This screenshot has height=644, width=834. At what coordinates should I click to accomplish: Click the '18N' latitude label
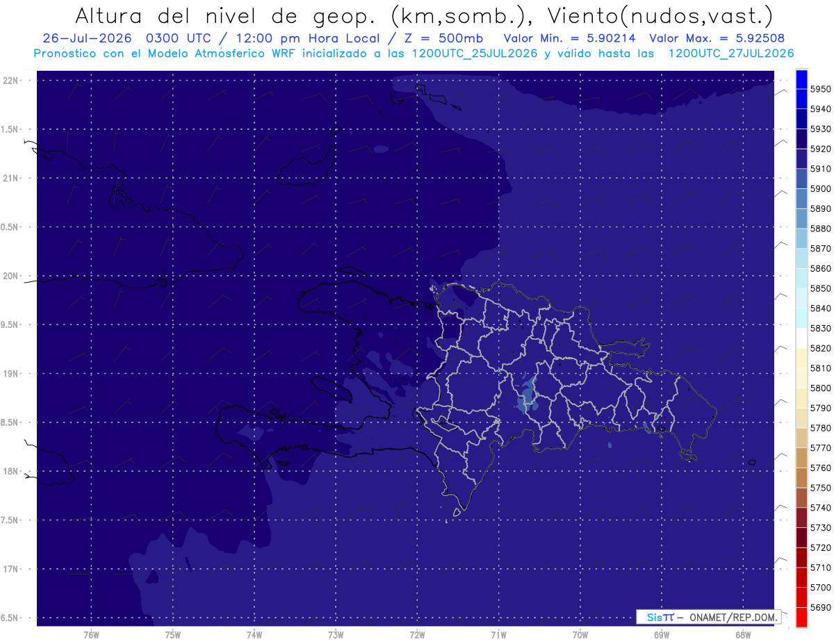10,471
